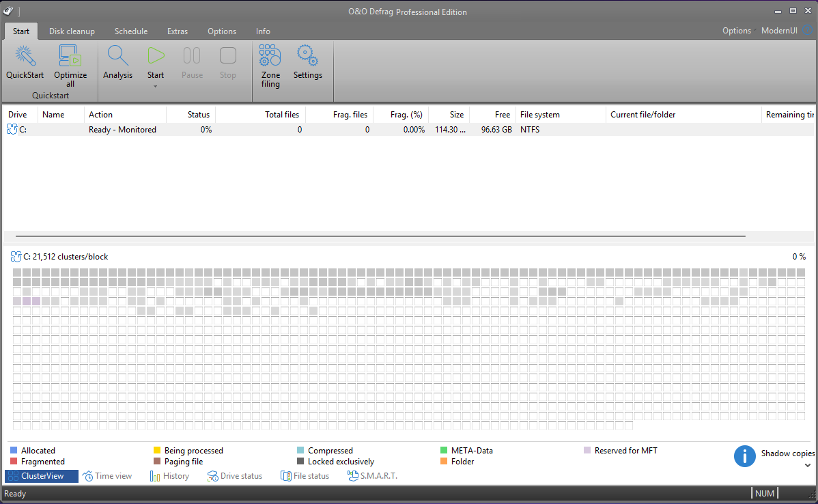
Task: Open the History view tab
Action: pos(169,476)
